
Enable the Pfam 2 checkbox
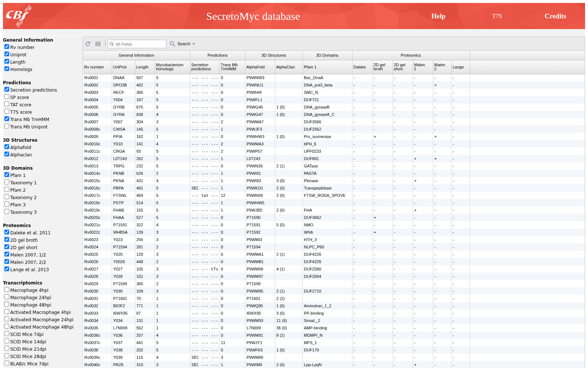(x=7, y=190)
